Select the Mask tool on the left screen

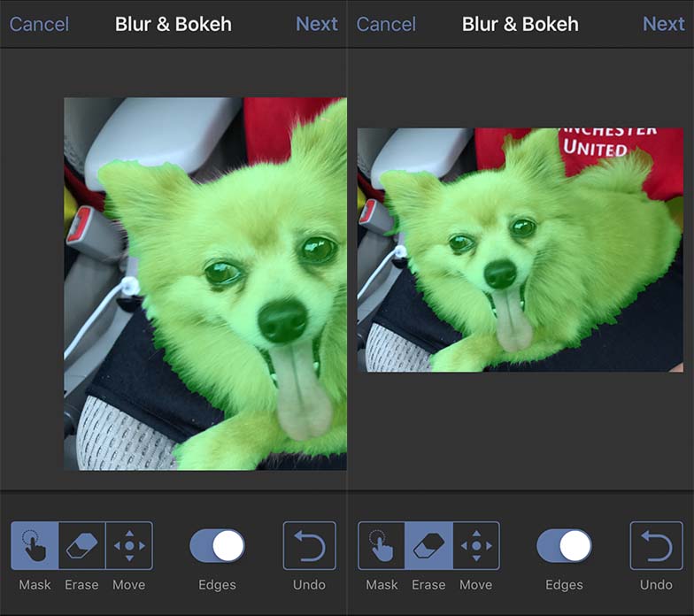[x=35, y=546]
